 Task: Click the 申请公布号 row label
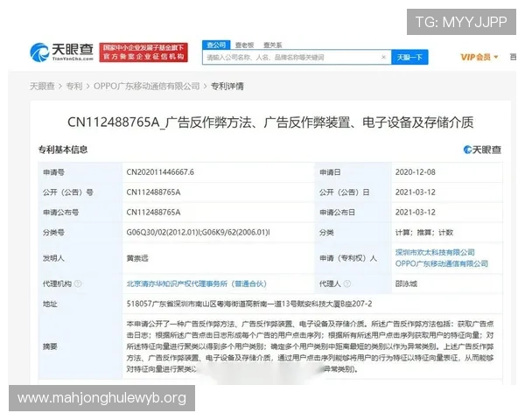pyautogui.click(x=60, y=213)
